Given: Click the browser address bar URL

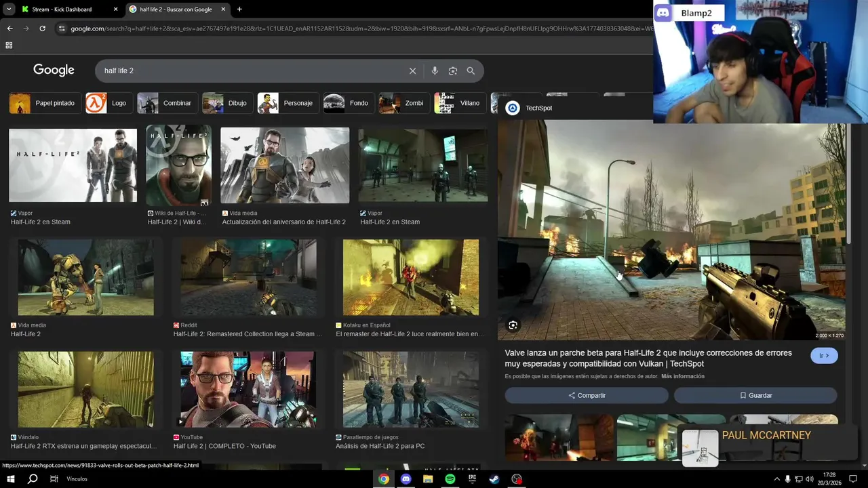Looking at the screenshot, I should coord(359,28).
